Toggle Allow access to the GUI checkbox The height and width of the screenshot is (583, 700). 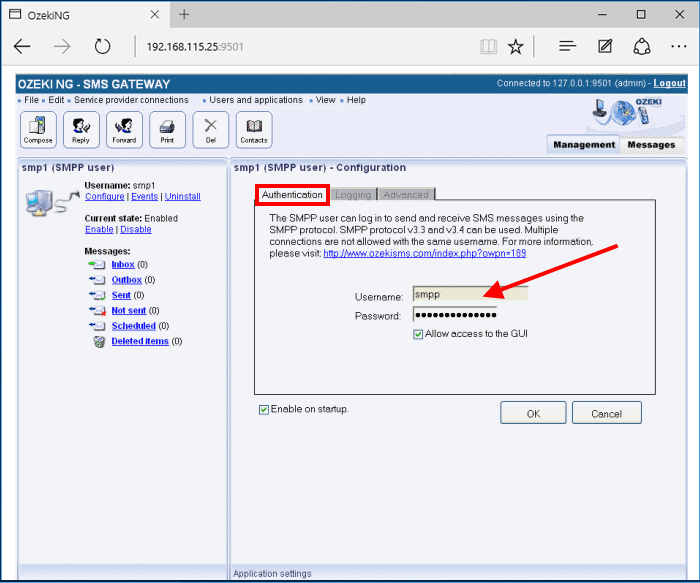pyautogui.click(x=418, y=334)
